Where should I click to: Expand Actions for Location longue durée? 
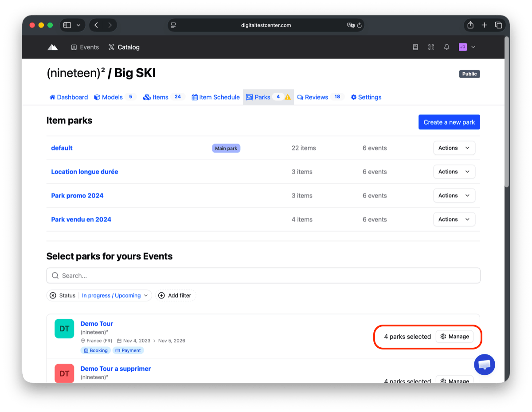pyautogui.click(x=454, y=172)
